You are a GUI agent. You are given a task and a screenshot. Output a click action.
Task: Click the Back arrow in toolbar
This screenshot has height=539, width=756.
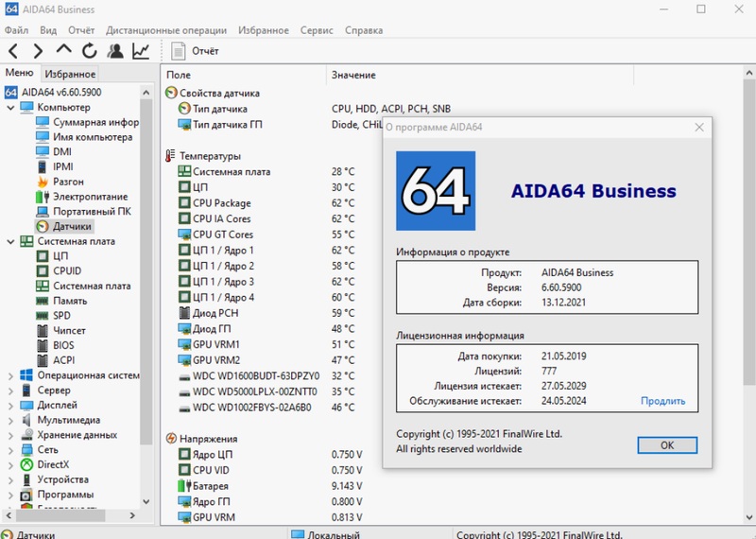(x=13, y=51)
